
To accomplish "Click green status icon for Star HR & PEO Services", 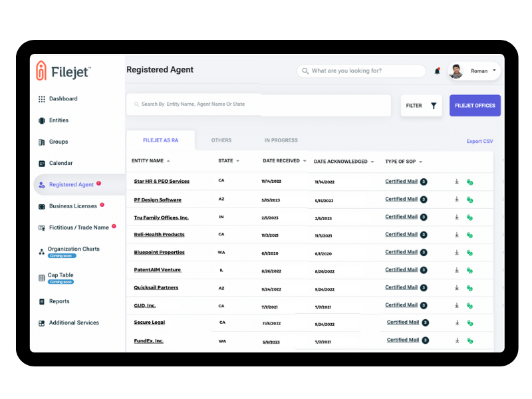I will 470,182.
